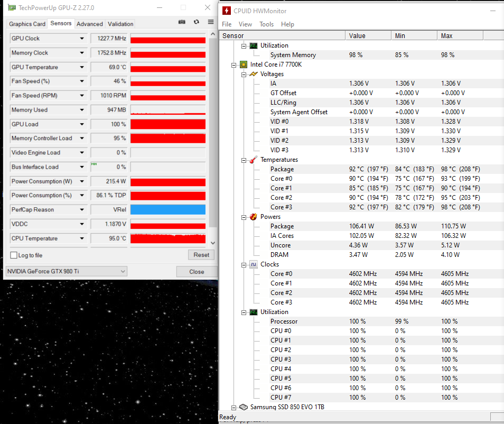Screen dimensions: 504x424
Task: Open the Fan Speed (RPM) dropdown
Action: click(x=82, y=96)
